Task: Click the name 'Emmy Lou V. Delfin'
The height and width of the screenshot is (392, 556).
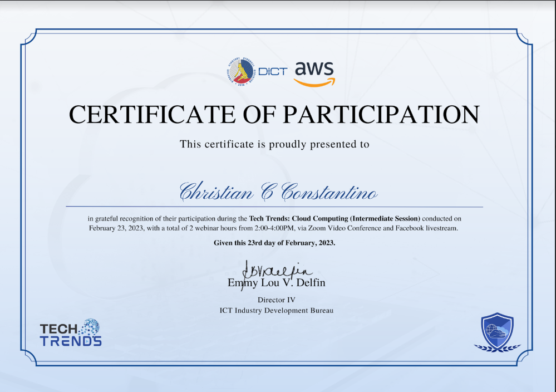Action: click(x=276, y=283)
